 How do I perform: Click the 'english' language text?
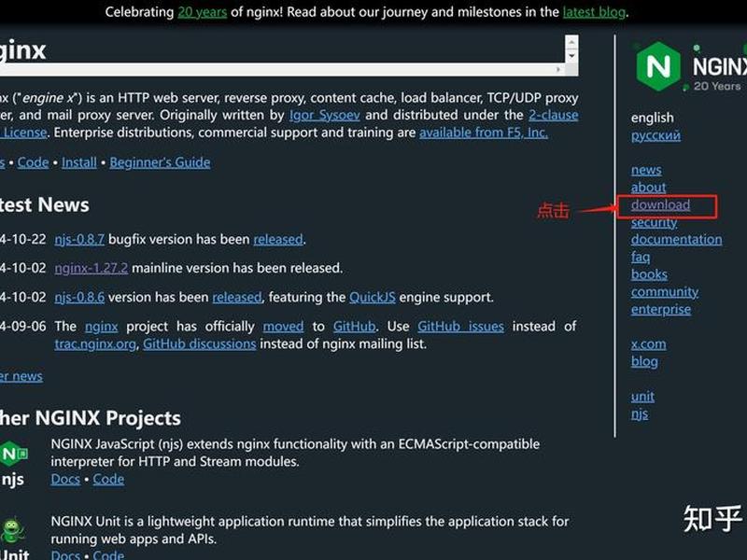pyautogui.click(x=653, y=118)
